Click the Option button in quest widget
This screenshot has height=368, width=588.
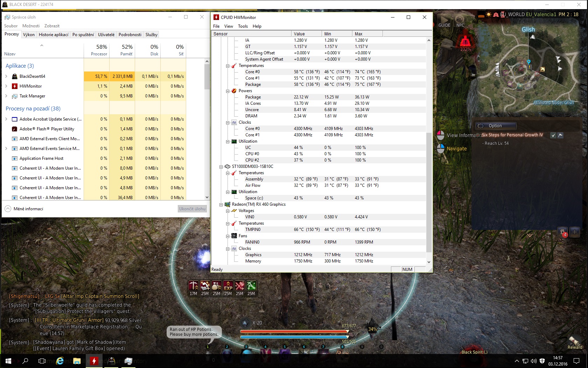click(495, 126)
